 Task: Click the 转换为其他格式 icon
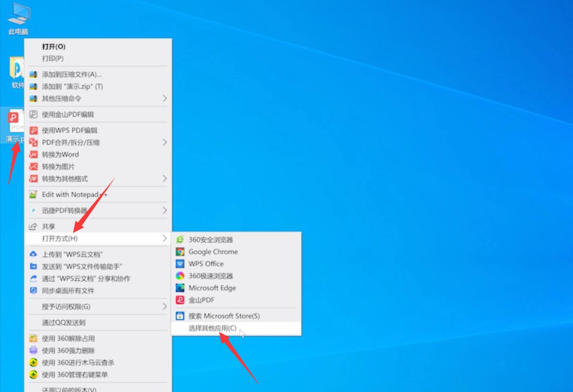(33, 179)
